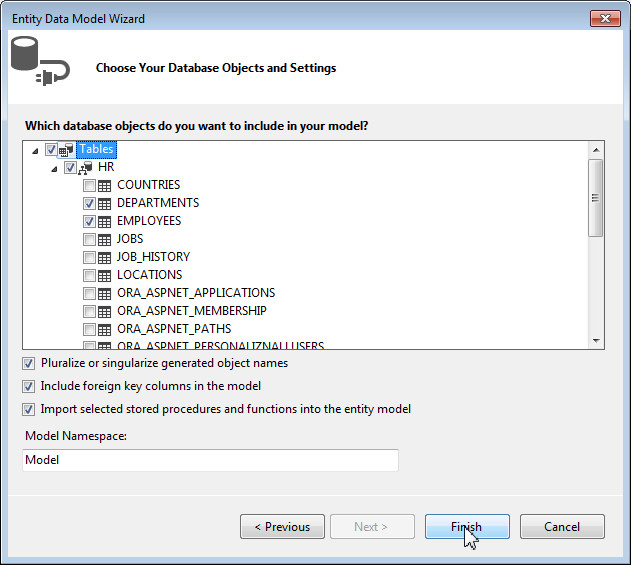631x565 pixels.
Task: Select the ORA_ASPNET_APPLICATIONS row text
Action: coord(196,293)
